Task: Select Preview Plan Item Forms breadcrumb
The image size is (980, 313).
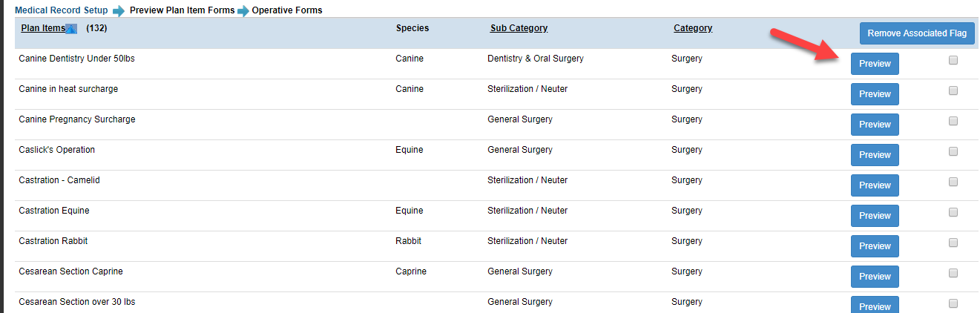Action: click(182, 10)
